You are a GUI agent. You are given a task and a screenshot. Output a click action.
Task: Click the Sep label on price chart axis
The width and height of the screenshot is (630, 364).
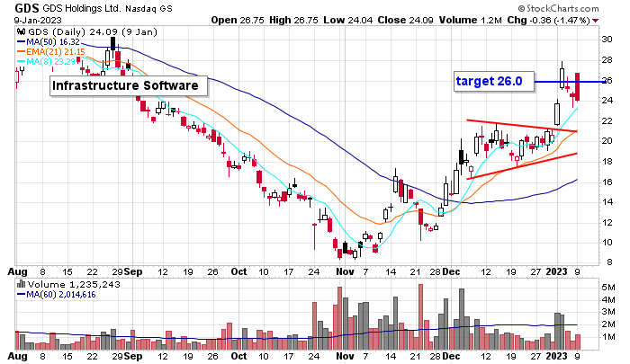click(133, 271)
